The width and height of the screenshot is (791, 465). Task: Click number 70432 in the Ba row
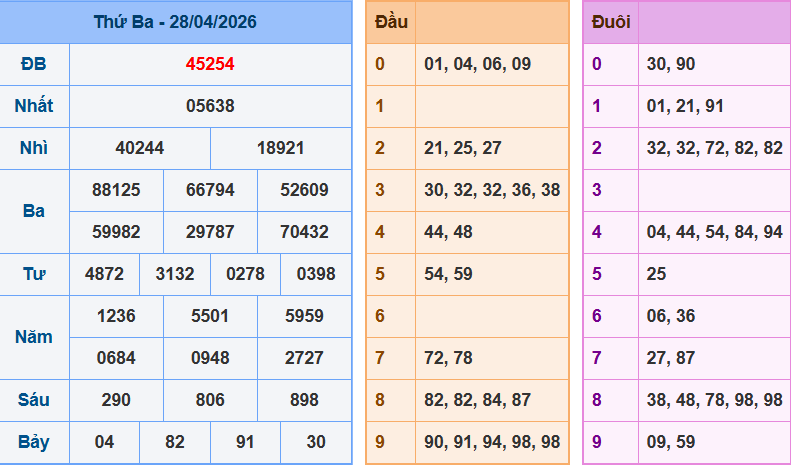[x=304, y=232]
